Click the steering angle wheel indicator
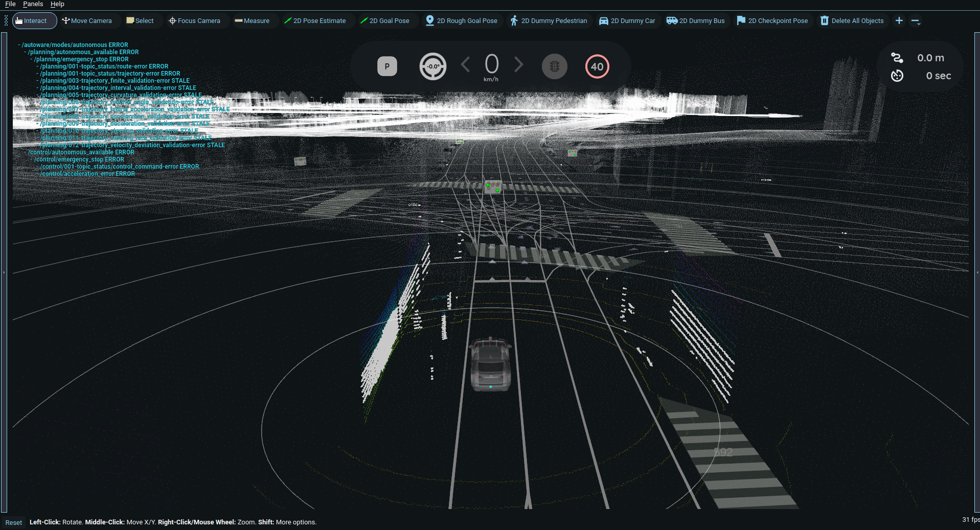The width and height of the screenshot is (980, 530). 432,66
